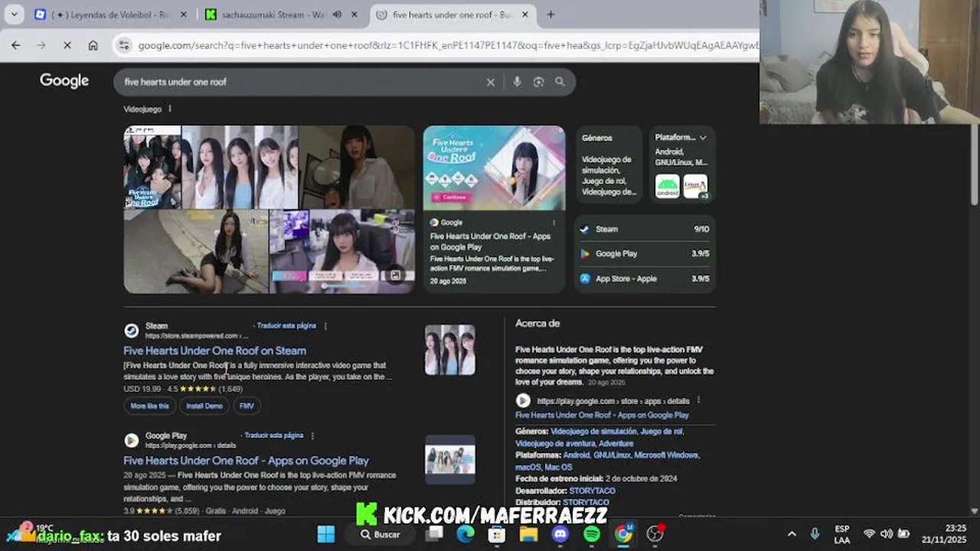Show hidden system tray icons

pos(792,534)
